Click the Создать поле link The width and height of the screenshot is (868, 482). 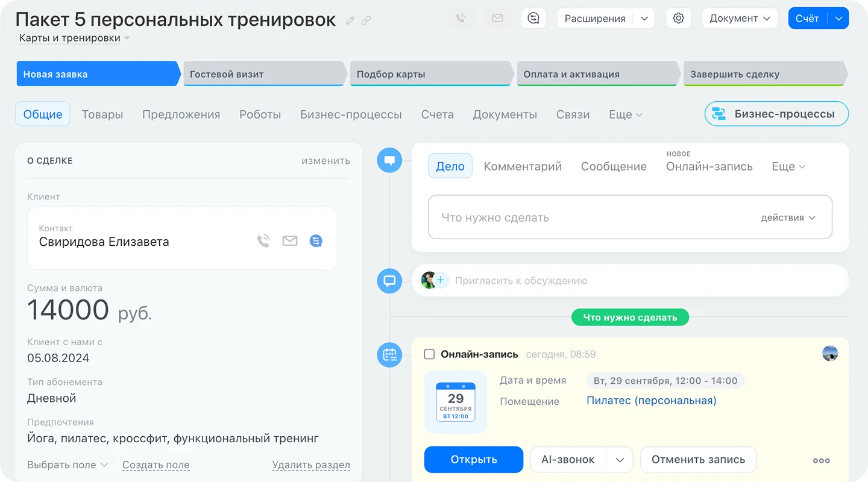(x=156, y=465)
